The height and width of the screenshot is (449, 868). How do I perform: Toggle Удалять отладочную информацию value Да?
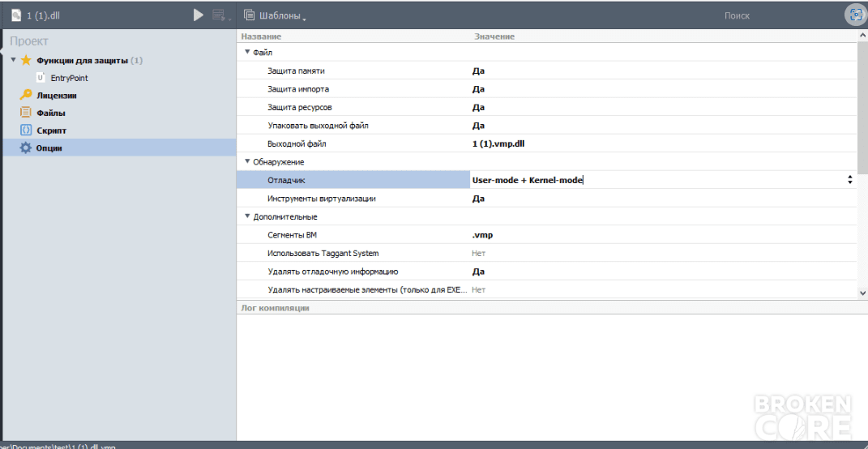(478, 272)
